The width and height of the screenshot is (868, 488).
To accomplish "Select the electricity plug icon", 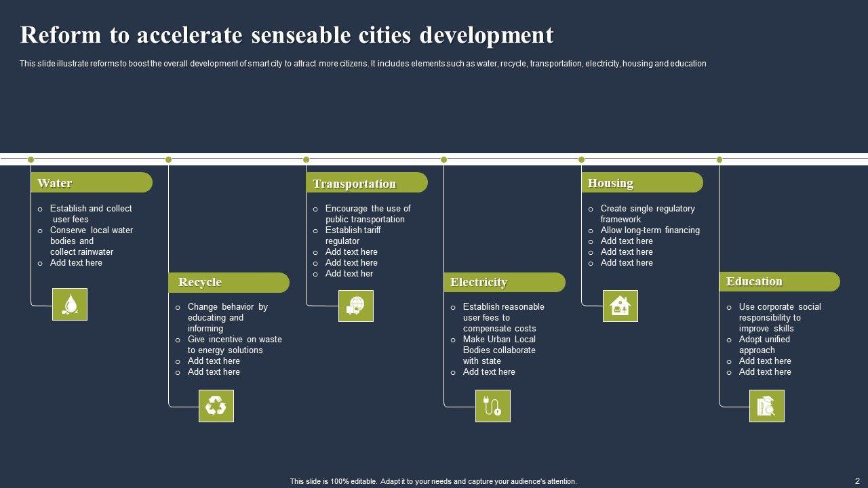I will [493, 406].
